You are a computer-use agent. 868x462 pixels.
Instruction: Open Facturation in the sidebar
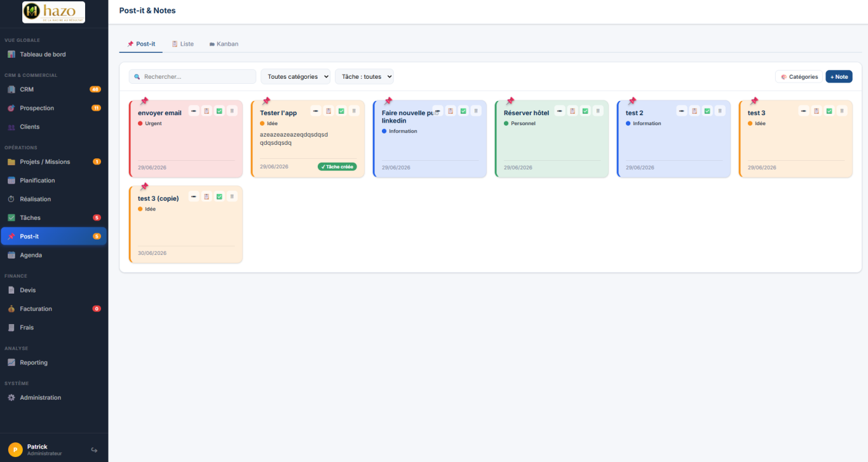(x=54, y=309)
